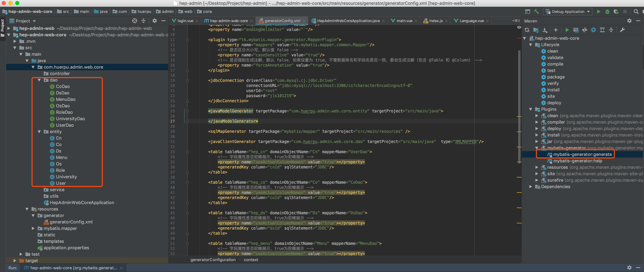This screenshot has width=644, height=272.
Task: Click the Debug bug icon in toolbar
Action: pyautogui.click(x=607, y=12)
